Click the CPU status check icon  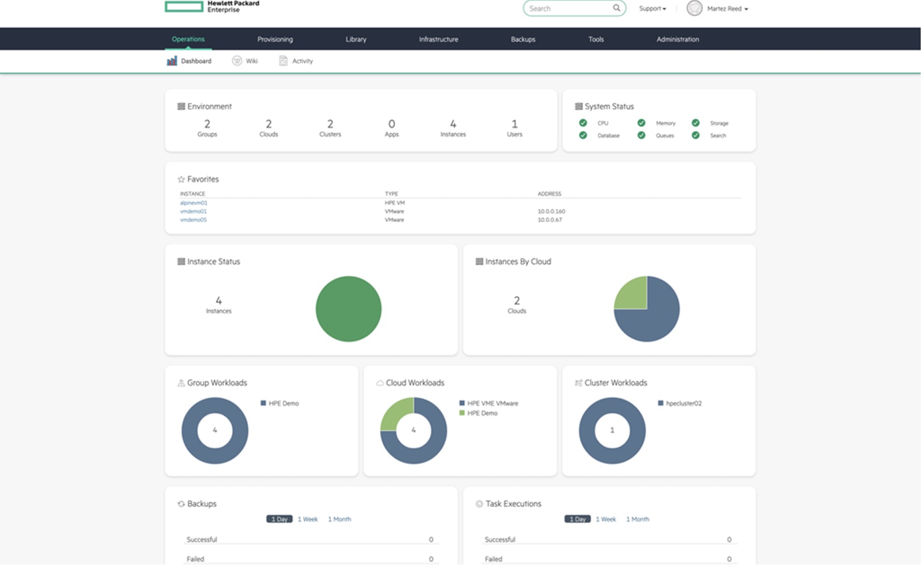pyautogui.click(x=583, y=123)
